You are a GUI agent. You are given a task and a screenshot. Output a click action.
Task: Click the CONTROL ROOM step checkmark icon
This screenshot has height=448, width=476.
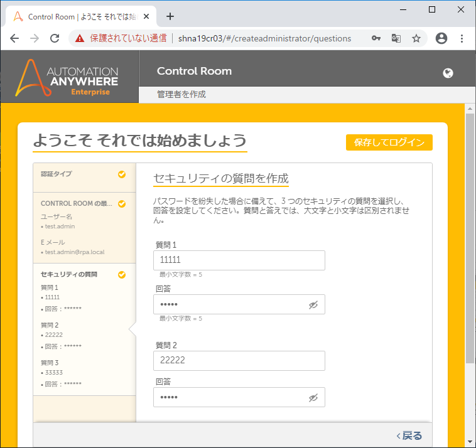(x=122, y=204)
